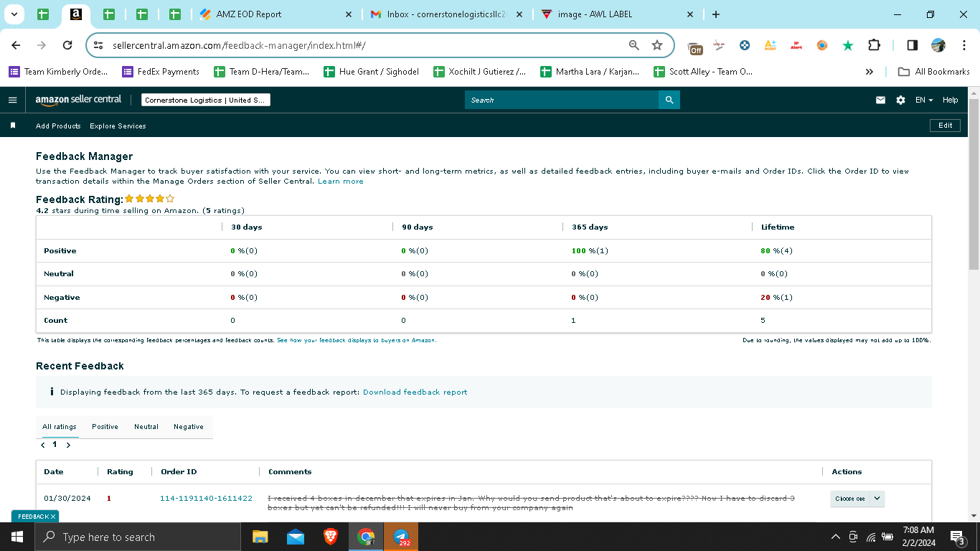
Task: Open the settings gear icon
Action: coord(900,100)
